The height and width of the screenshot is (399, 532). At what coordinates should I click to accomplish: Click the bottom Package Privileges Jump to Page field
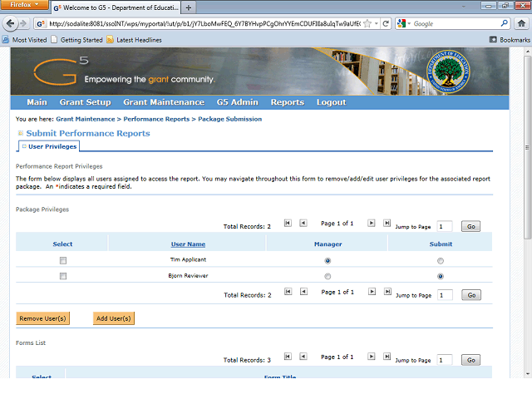click(446, 295)
